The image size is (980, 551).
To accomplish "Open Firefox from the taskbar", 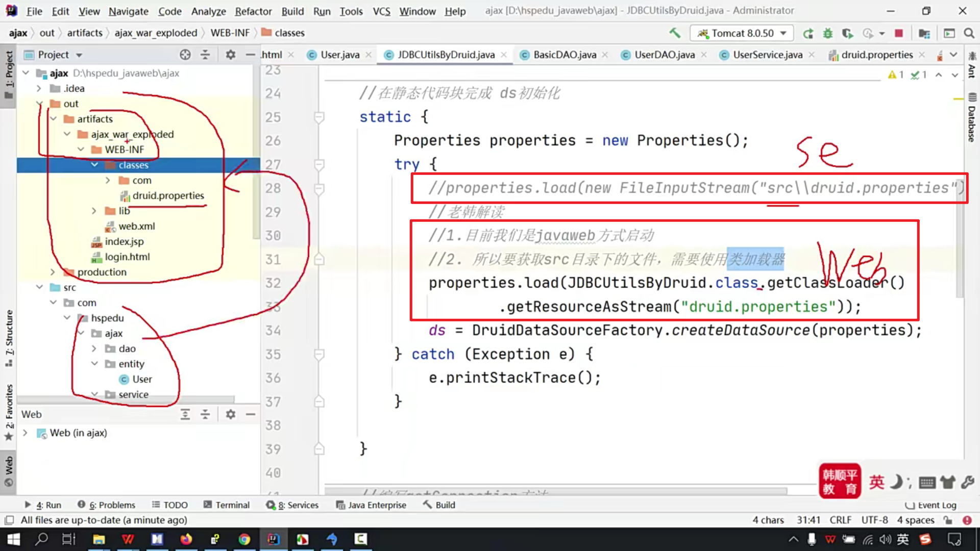I will tap(186, 539).
